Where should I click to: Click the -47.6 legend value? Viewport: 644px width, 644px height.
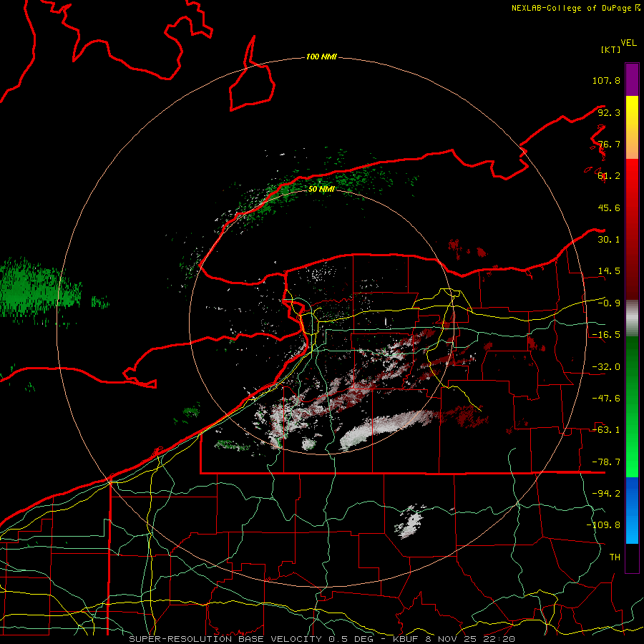click(x=606, y=399)
